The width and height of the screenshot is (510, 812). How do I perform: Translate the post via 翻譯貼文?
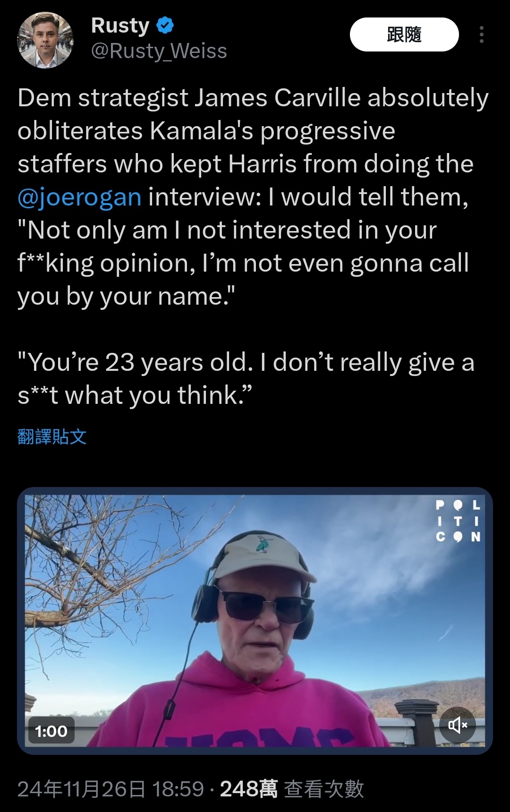52,436
